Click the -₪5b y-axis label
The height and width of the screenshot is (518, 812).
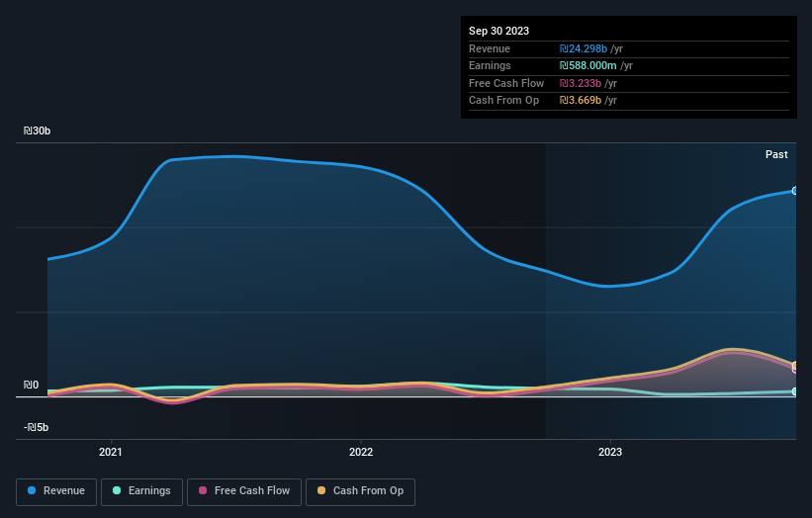tap(36, 427)
